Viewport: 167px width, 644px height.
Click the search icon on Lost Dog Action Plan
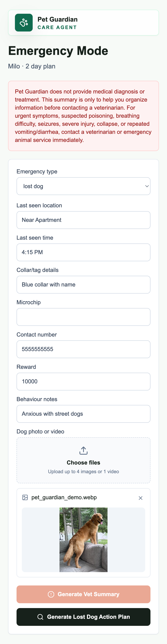(40, 617)
